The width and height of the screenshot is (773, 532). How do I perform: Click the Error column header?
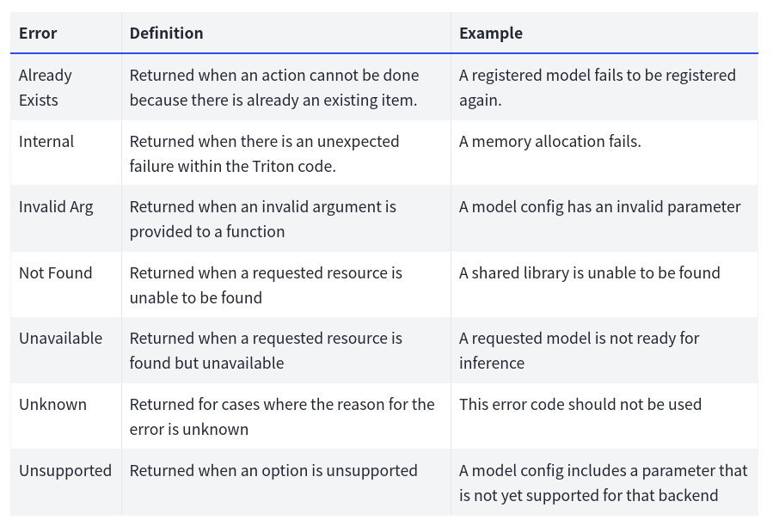click(x=38, y=34)
